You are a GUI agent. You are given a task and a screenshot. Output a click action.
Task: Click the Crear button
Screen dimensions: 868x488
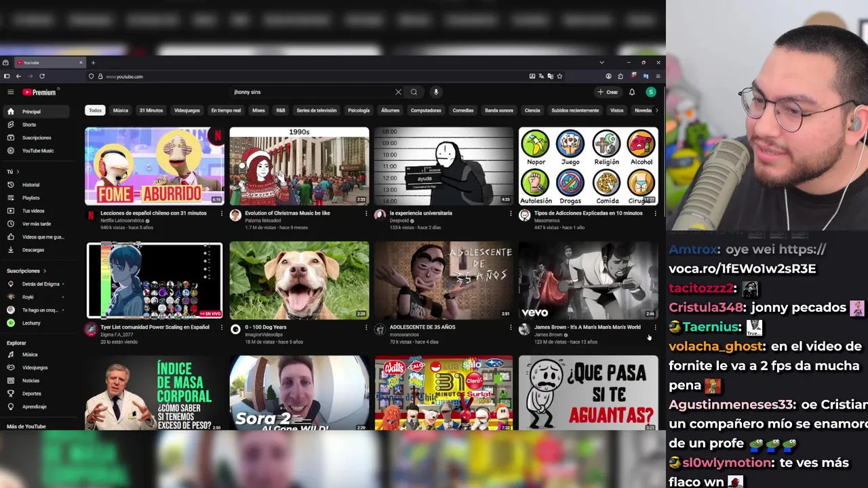coord(608,92)
